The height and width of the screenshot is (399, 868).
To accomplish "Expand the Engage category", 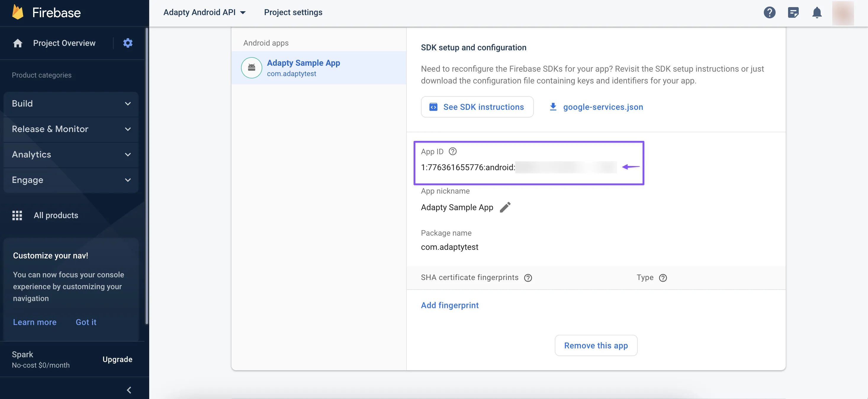I will (x=71, y=180).
